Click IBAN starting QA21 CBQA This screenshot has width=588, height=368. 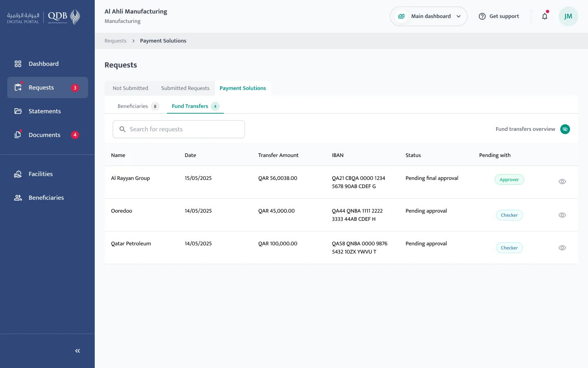pos(359,182)
